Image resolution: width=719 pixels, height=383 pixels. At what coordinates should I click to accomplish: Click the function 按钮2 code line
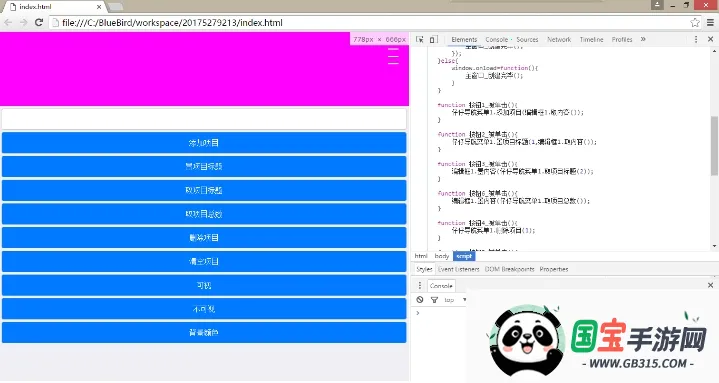(477, 134)
